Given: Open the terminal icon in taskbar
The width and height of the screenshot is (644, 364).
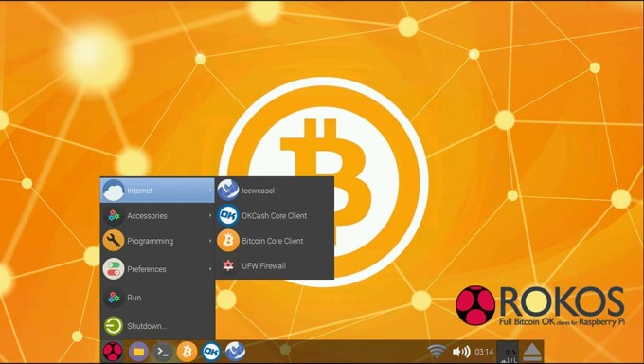Looking at the screenshot, I should click(163, 352).
